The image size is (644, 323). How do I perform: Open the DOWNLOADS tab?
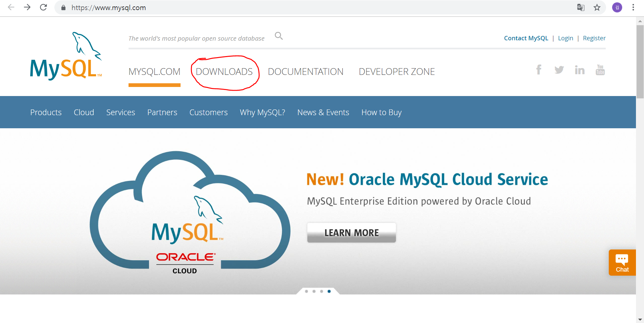click(x=224, y=72)
